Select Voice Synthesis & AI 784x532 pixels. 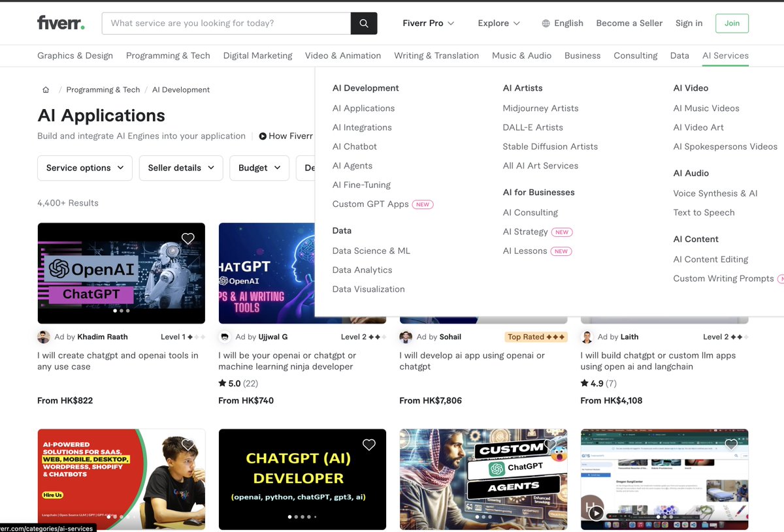click(x=715, y=193)
